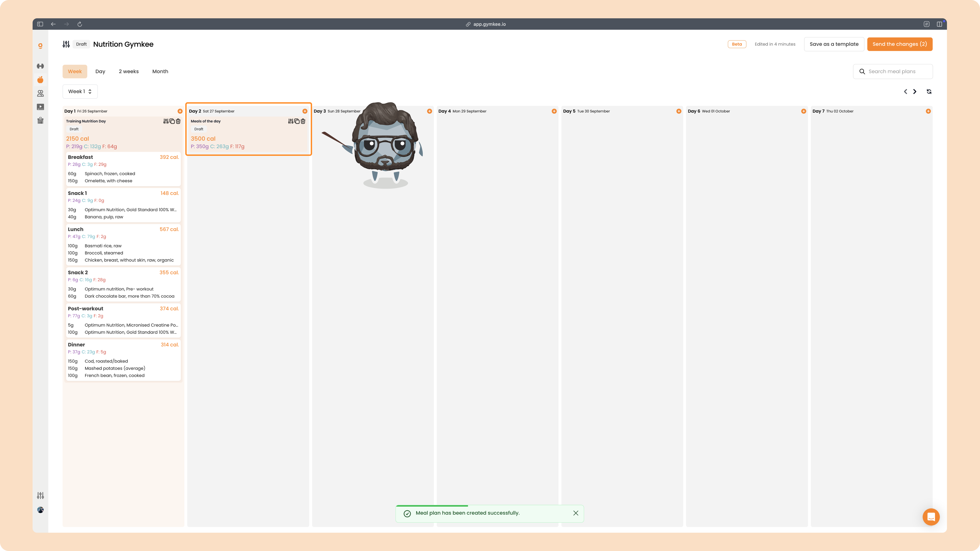Open the Post-workout meal card
Image resolution: width=980 pixels, height=551 pixels.
click(123, 320)
